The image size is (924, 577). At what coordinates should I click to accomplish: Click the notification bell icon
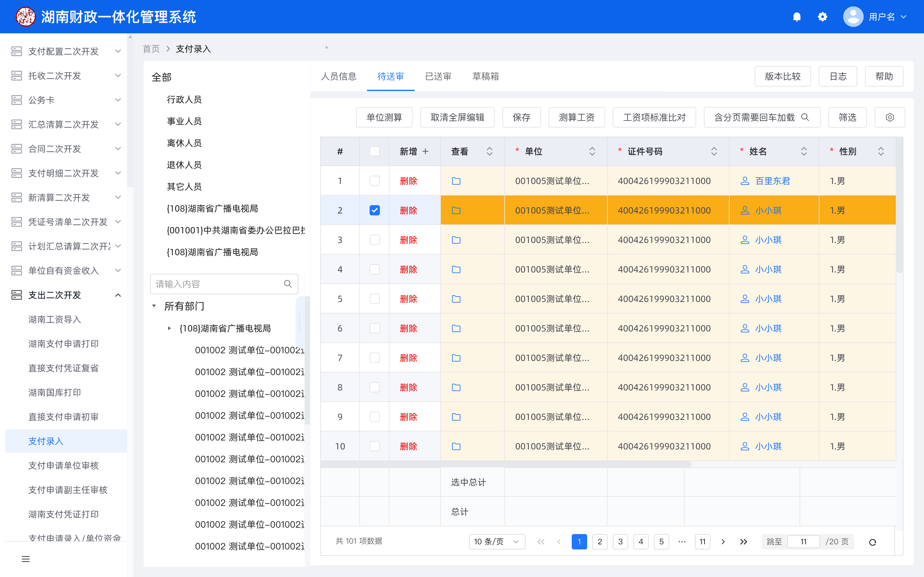tap(797, 17)
